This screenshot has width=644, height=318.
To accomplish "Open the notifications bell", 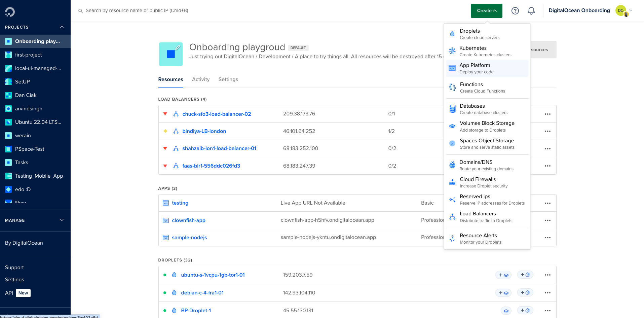I will pos(531,11).
